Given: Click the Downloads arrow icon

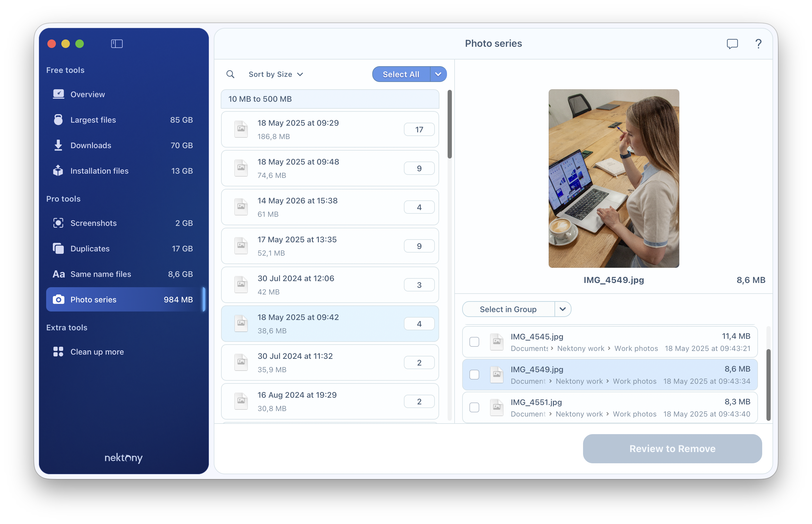Looking at the screenshot, I should pyautogui.click(x=59, y=145).
